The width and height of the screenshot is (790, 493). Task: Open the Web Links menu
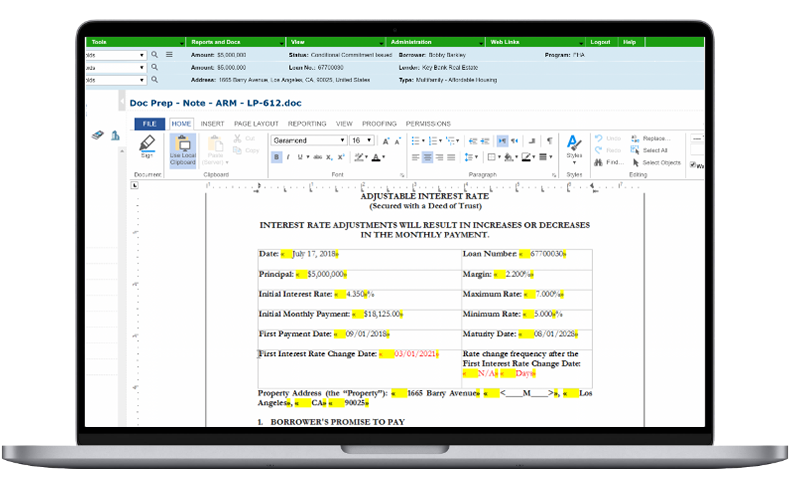(535, 42)
